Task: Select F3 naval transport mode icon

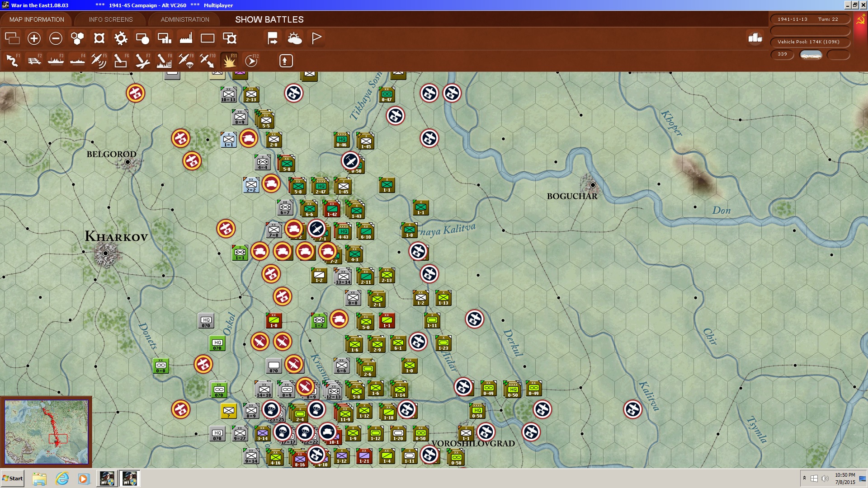Action: tap(56, 61)
